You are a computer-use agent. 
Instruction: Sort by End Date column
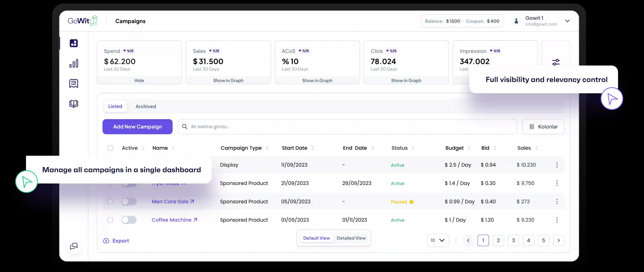coord(372,148)
